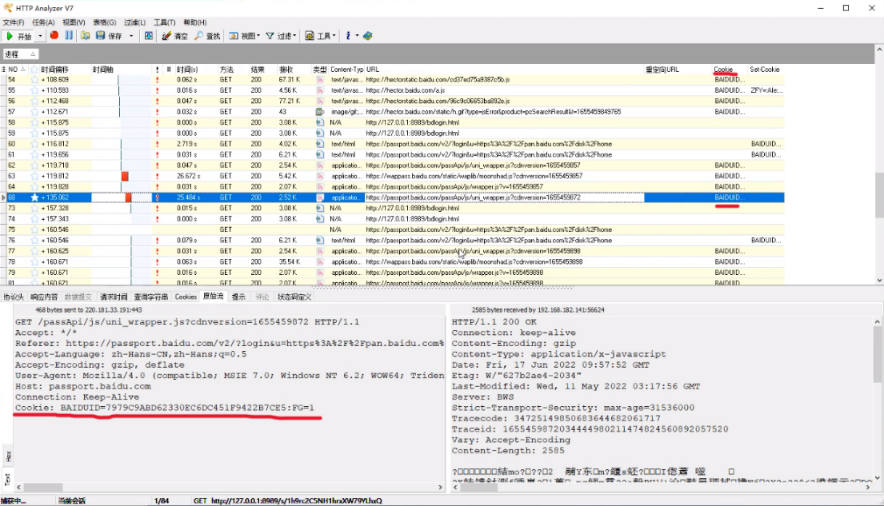Switch to the 响应内容 tab
This screenshot has height=506, width=884.
click(44, 297)
